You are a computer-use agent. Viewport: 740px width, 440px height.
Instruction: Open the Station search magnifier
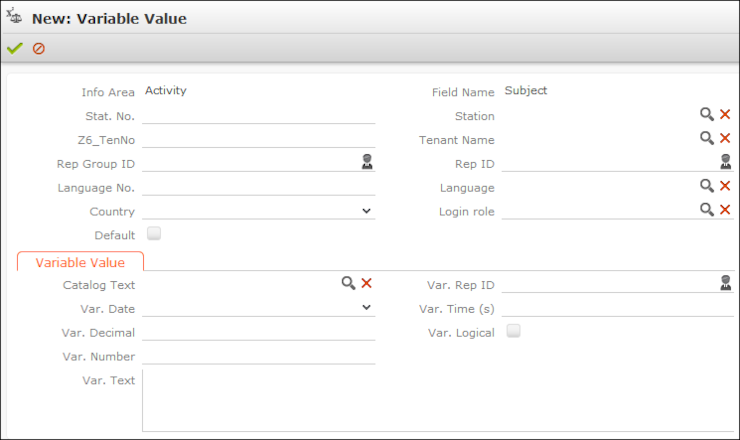[707, 115]
